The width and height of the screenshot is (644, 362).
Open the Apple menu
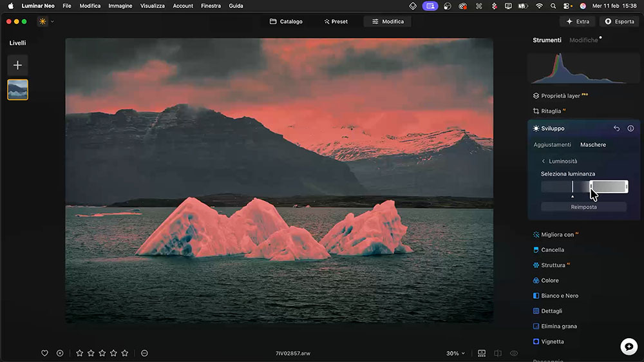click(11, 6)
